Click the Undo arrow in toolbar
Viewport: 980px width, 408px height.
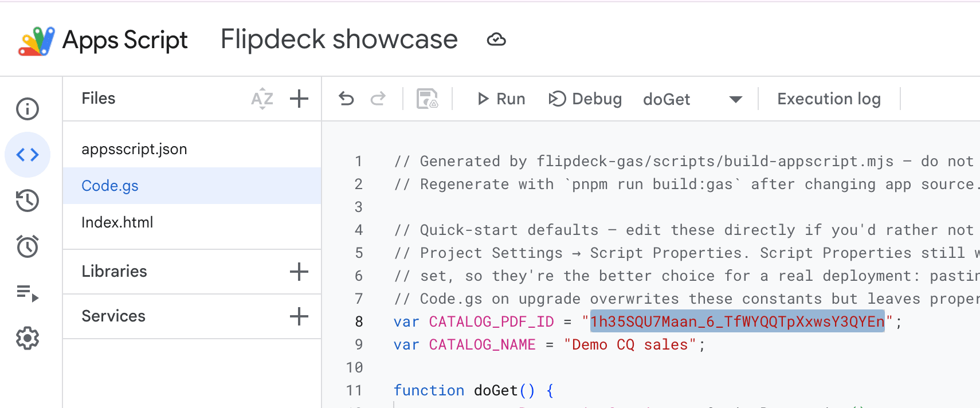click(346, 99)
